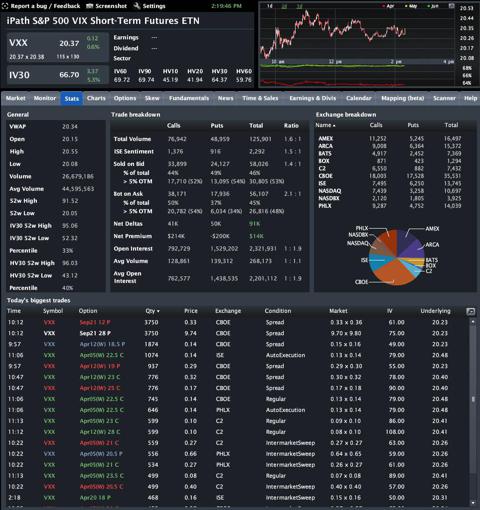Click the IV30 value box
480x510 pixels.
tap(58, 75)
